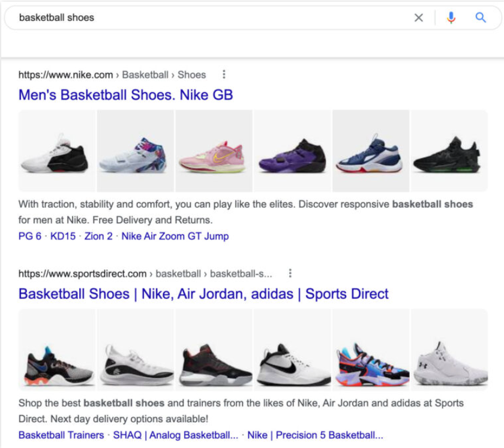Open the 'Basketball Shoes | Nike, Air Jordan, adidas | Sports Direct' result
The image size is (504, 448).
(x=203, y=294)
